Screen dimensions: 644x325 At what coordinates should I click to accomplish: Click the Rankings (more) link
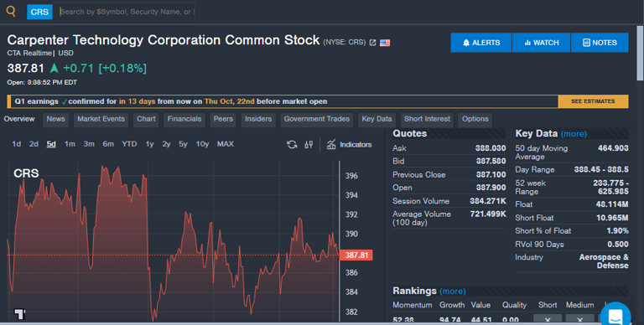453,291
